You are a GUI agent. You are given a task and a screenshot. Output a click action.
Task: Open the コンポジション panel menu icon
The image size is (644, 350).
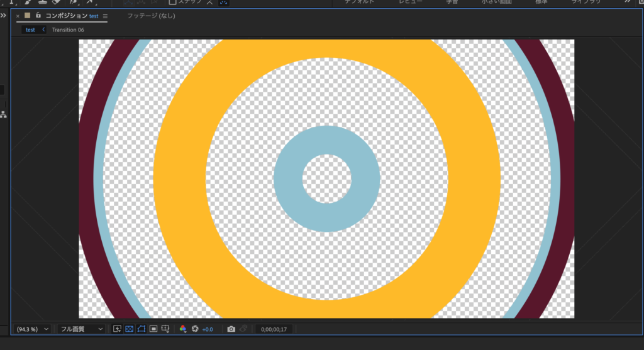pyautogui.click(x=105, y=16)
